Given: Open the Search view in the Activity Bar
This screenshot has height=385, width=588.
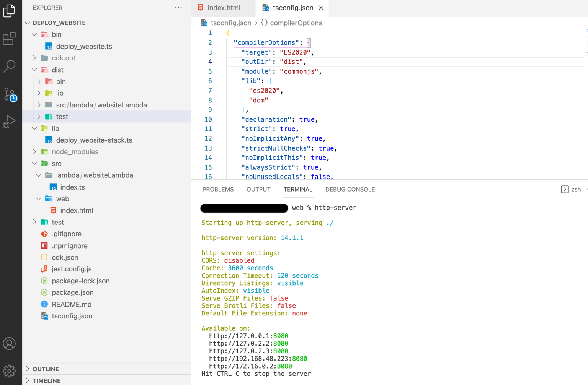Looking at the screenshot, I should coord(10,66).
